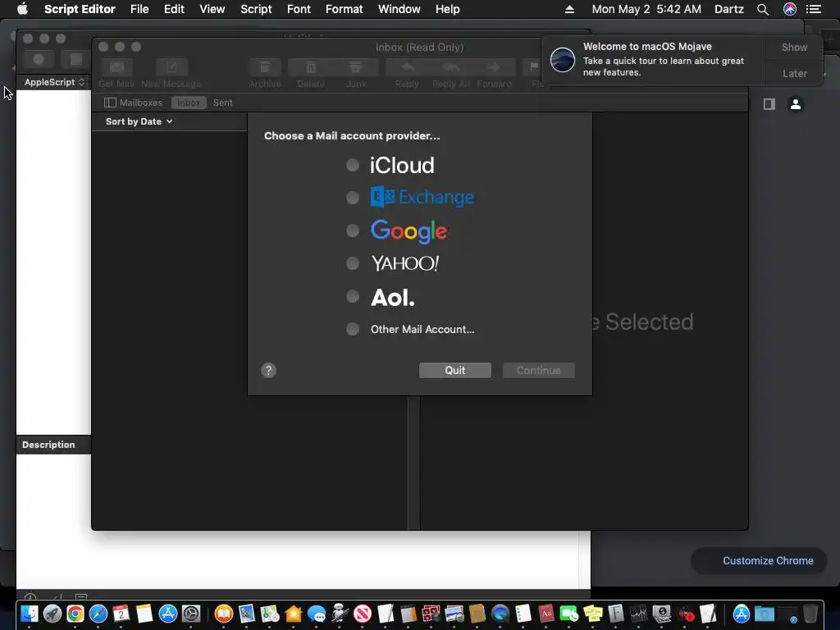Click the Archive toolbar icon in Mail

tap(265, 67)
